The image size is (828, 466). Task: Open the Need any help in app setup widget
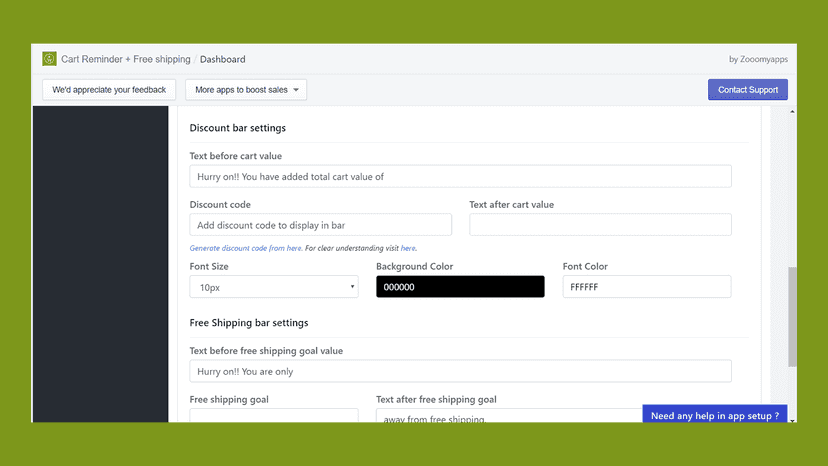tap(714, 415)
